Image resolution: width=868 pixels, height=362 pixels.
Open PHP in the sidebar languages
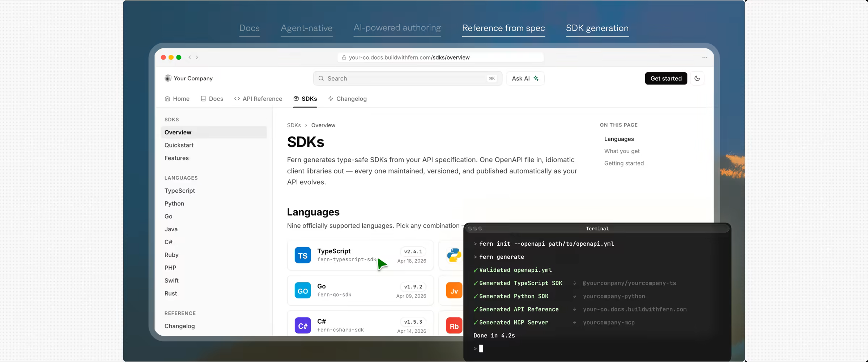(170, 268)
